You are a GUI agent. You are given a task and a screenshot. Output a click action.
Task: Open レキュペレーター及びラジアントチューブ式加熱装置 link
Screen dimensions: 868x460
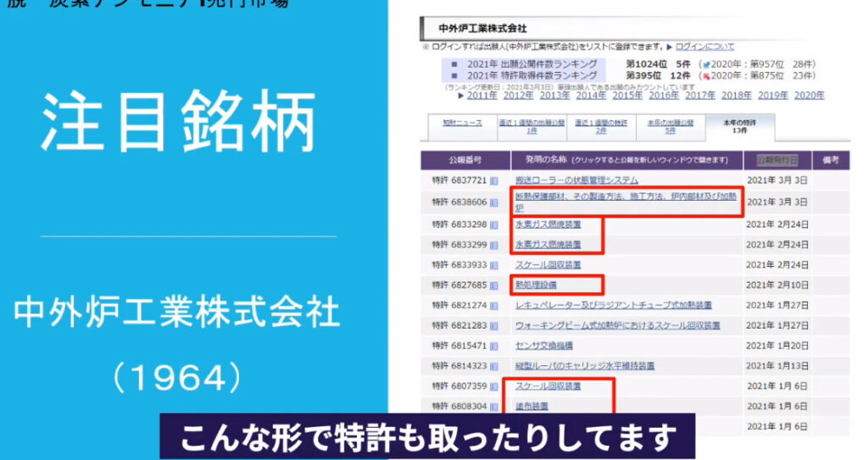coord(614,306)
